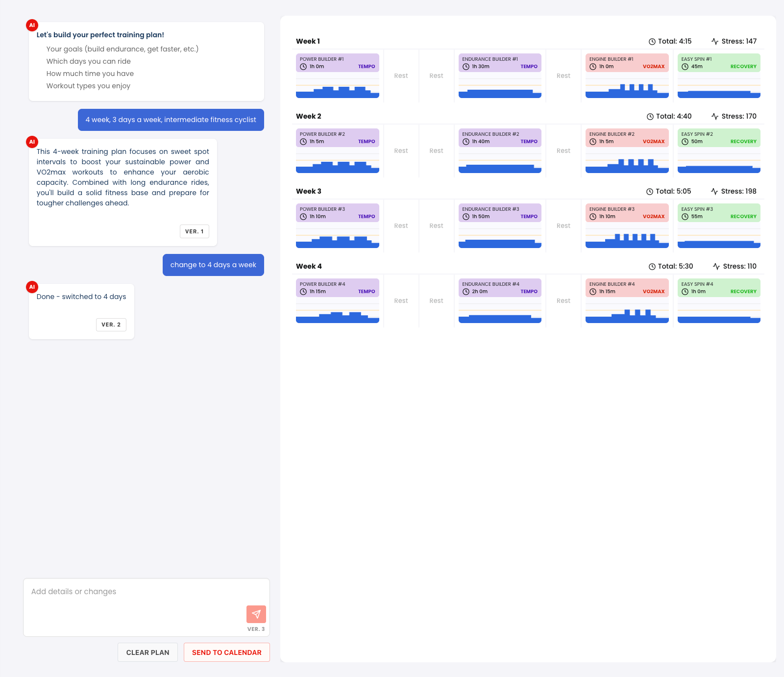Select the VER. 2 version button
784x677 pixels.
[111, 325]
